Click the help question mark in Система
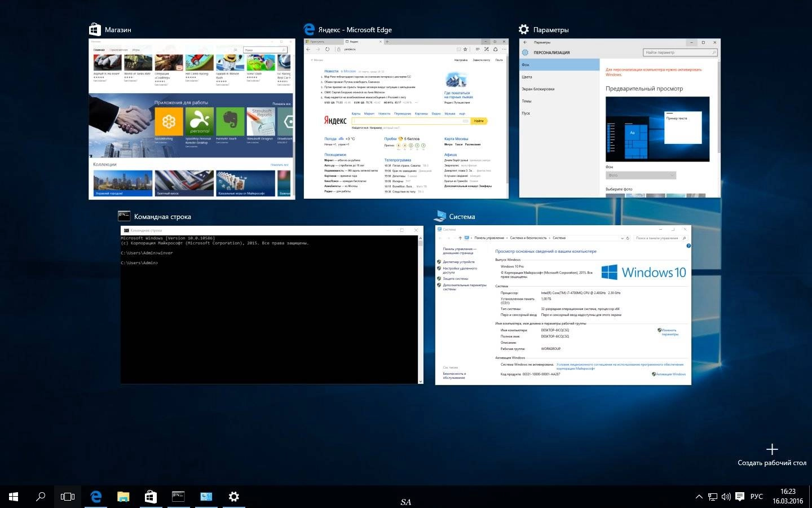The width and height of the screenshot is (812, 508). 688,246
